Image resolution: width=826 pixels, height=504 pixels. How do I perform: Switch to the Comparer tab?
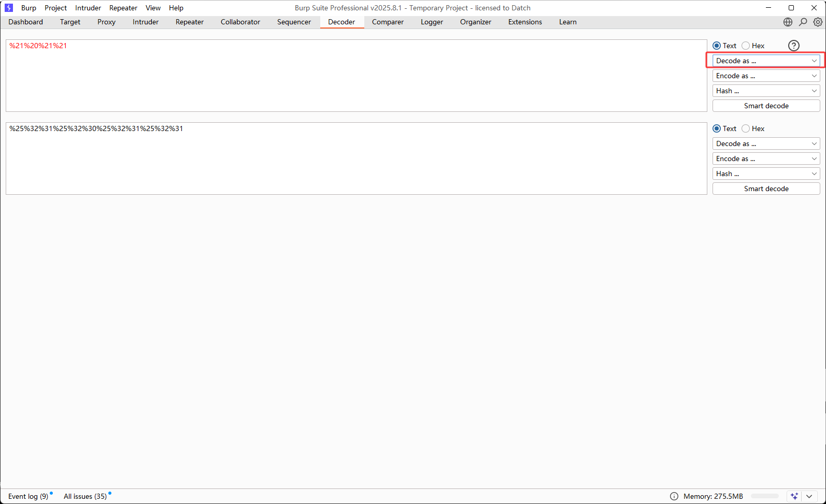388,22
